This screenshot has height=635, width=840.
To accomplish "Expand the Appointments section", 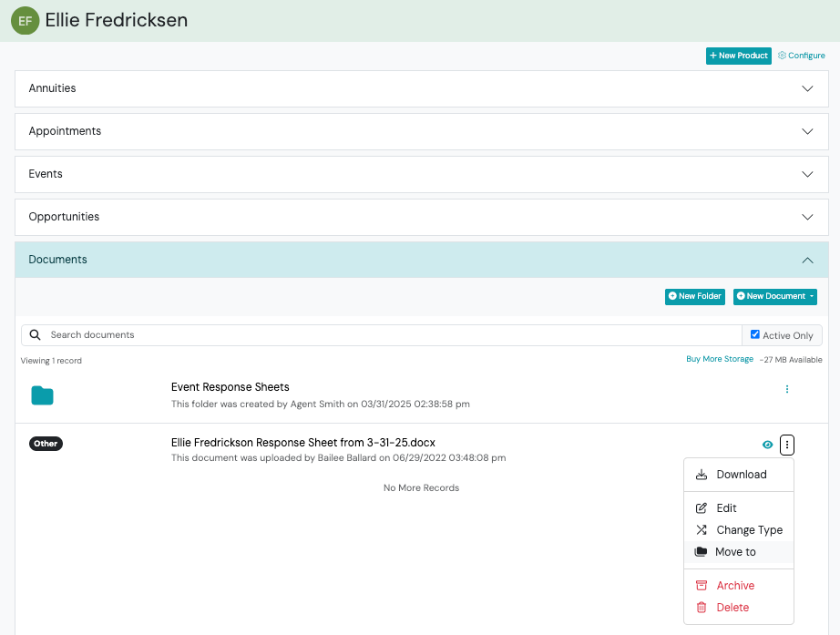I will [422, 131].
